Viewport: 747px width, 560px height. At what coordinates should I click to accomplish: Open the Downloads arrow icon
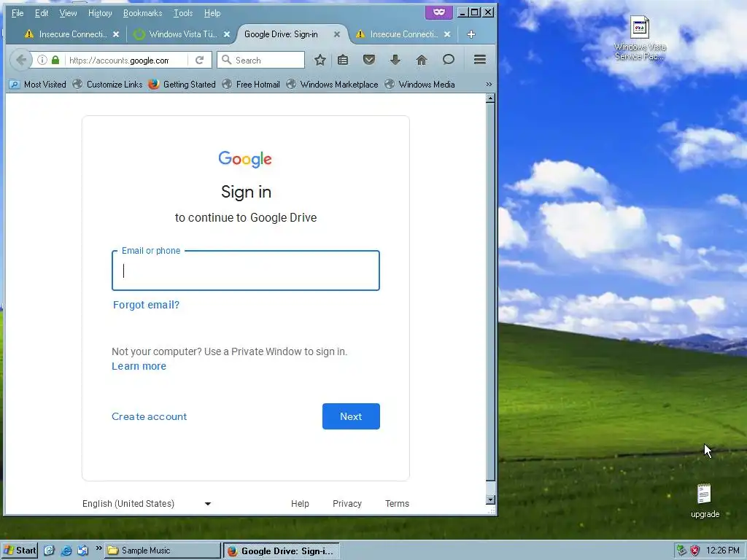click(x=395, y=60)
